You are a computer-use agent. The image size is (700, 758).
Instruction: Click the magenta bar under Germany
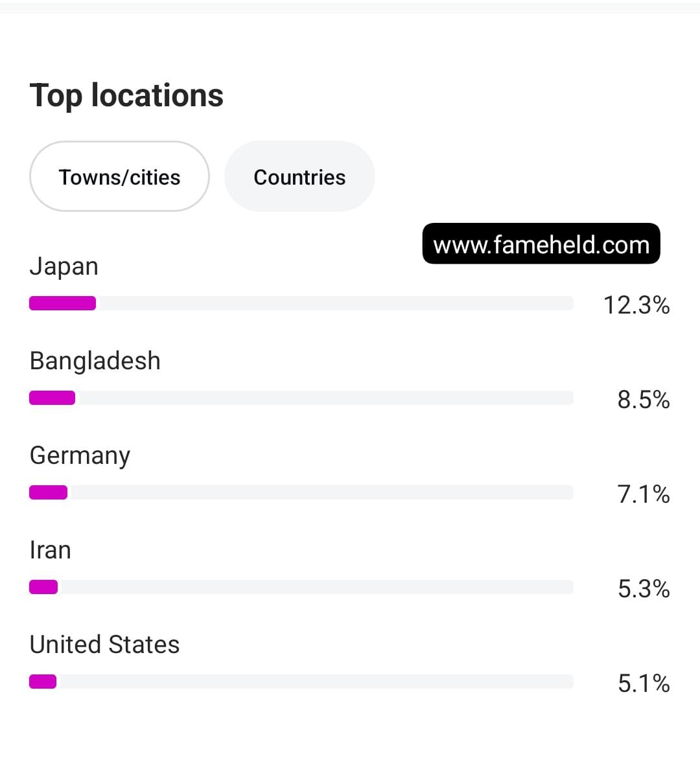coord(49,492)
